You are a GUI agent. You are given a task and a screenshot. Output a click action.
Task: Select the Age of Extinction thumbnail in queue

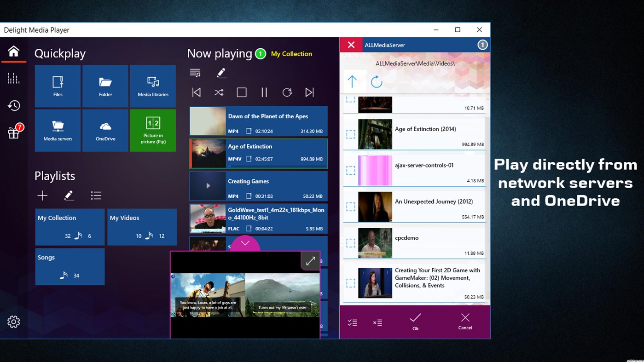click(x=208, y=154)
